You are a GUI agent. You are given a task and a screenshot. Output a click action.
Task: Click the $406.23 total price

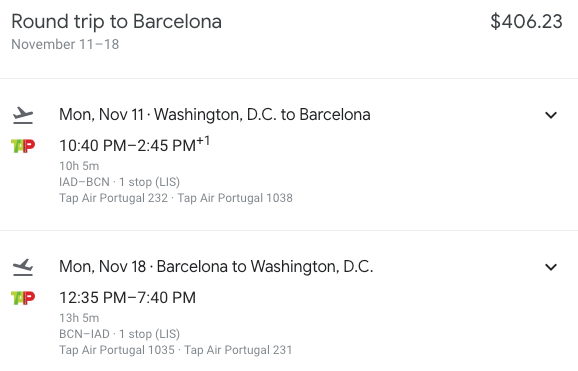pyautogui.click(x=526, y=21)
